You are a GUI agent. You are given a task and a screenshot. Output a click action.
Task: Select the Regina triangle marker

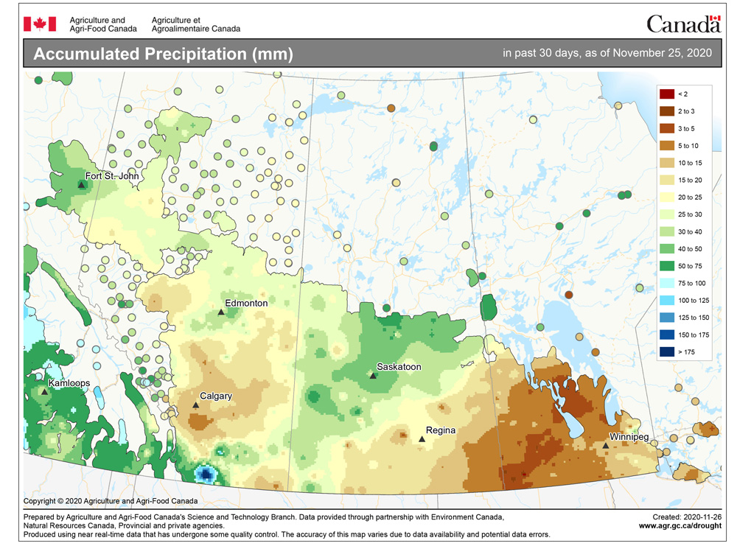coord(422,439)
